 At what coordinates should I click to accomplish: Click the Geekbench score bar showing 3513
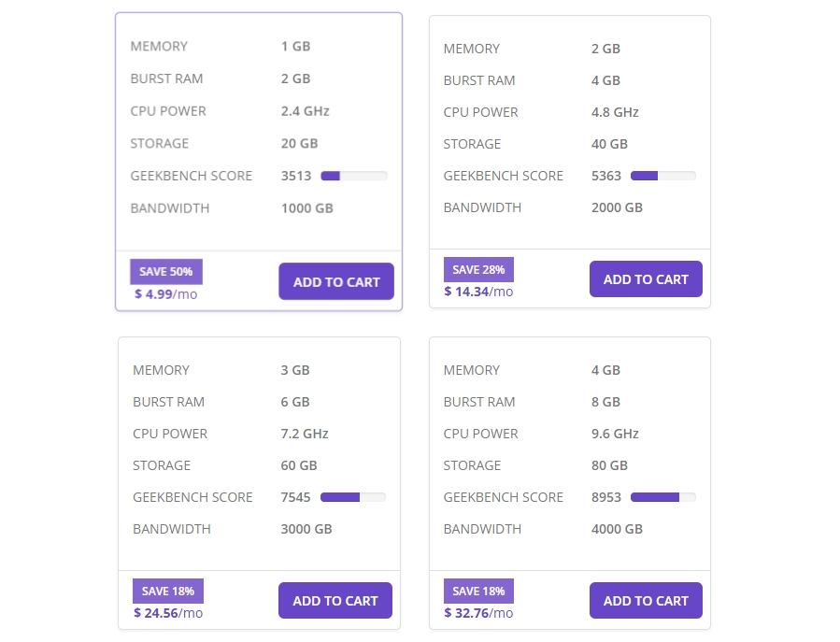coord(353,175)
